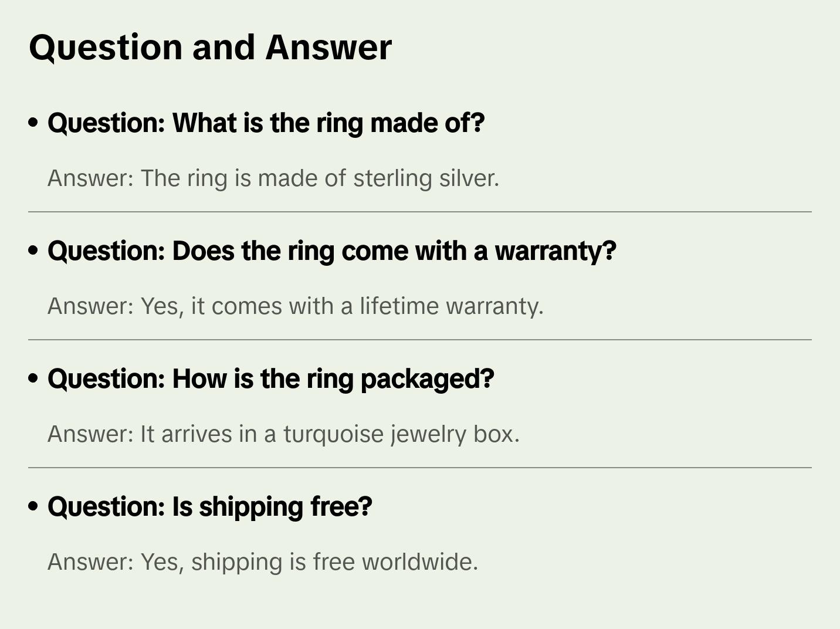Click the "Question and Answer" heading
840x629 pixels.
[210, 47]
